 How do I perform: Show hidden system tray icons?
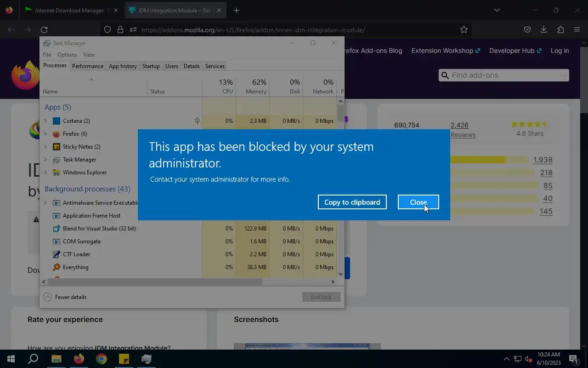click(x=507, y=359)
